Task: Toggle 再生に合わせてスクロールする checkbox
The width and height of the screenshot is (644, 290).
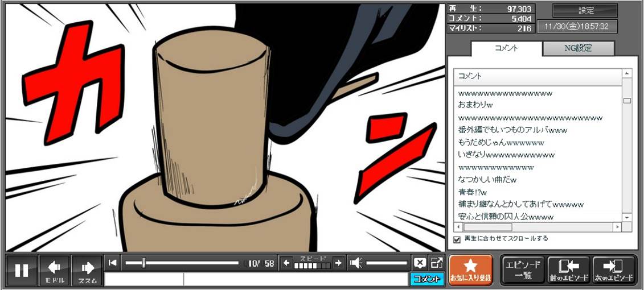Action: click(457, 239)
